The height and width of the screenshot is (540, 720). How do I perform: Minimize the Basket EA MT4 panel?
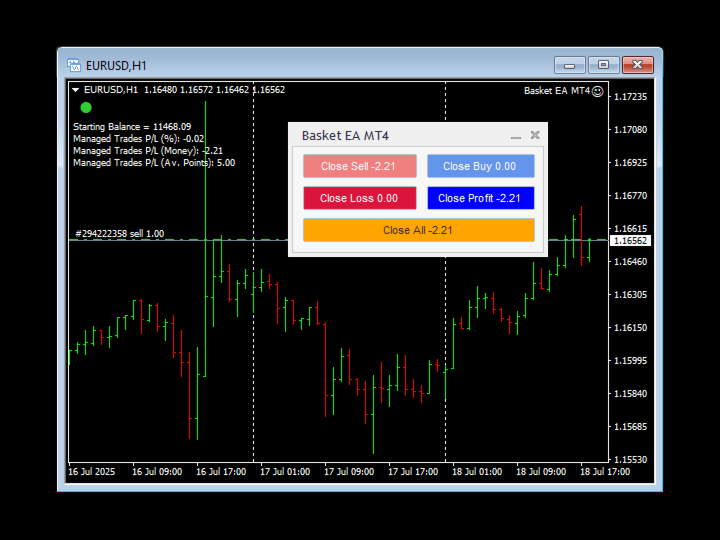pyautogui.click(x=516, y=136)
